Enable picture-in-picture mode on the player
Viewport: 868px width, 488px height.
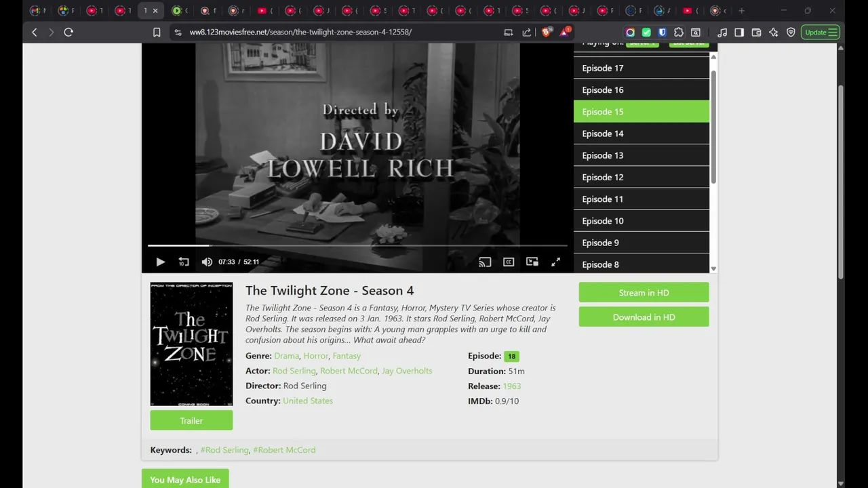point(532,262)
